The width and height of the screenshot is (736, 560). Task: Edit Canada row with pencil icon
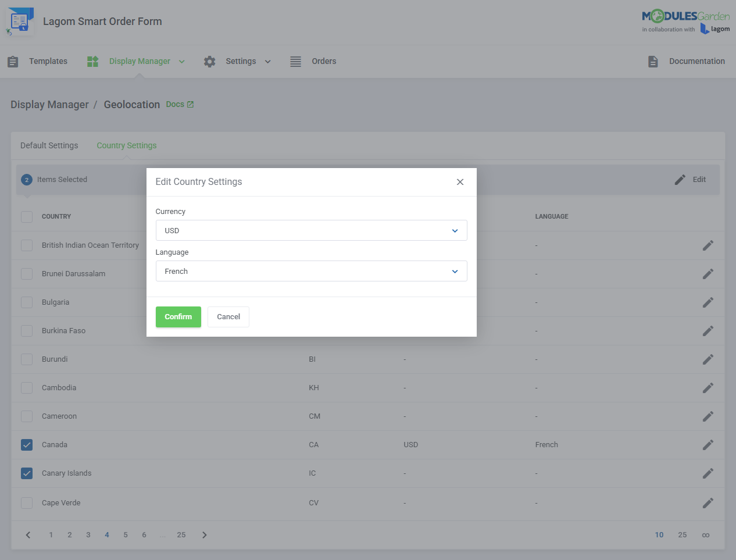point(708,445)
